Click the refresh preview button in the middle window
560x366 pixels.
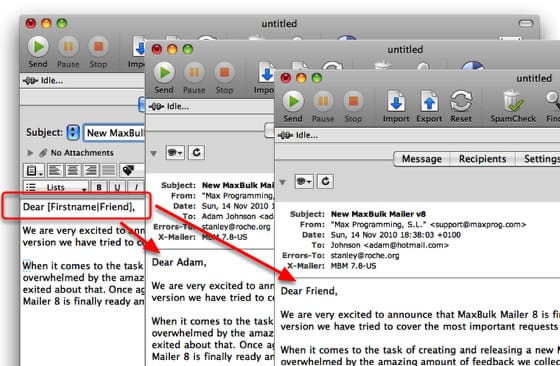(x=196, y=152)
